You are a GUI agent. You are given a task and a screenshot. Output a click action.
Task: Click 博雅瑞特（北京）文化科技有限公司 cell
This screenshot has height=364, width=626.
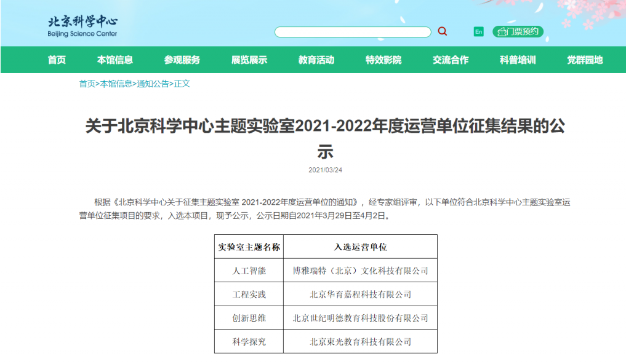tap(361, 271)
